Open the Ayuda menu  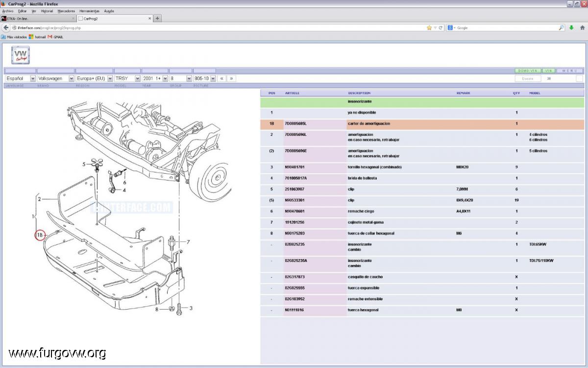coord(109,11)
